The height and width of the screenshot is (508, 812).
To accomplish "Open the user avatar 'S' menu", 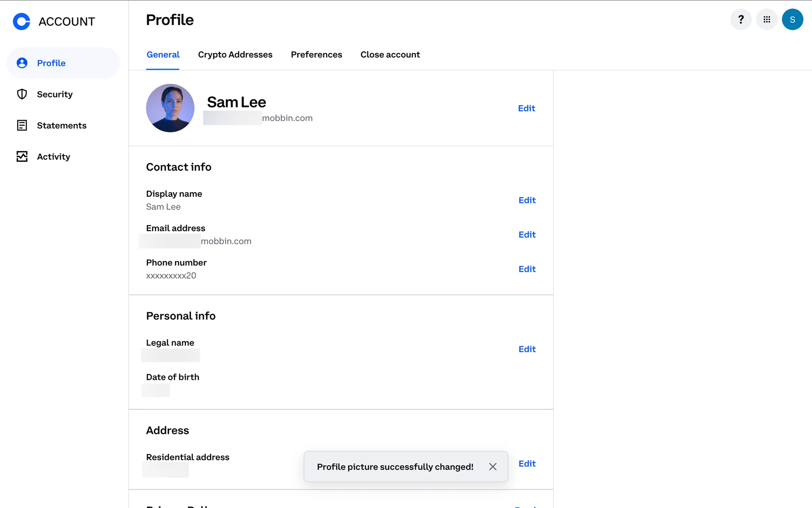I will [x=792, y=19].
